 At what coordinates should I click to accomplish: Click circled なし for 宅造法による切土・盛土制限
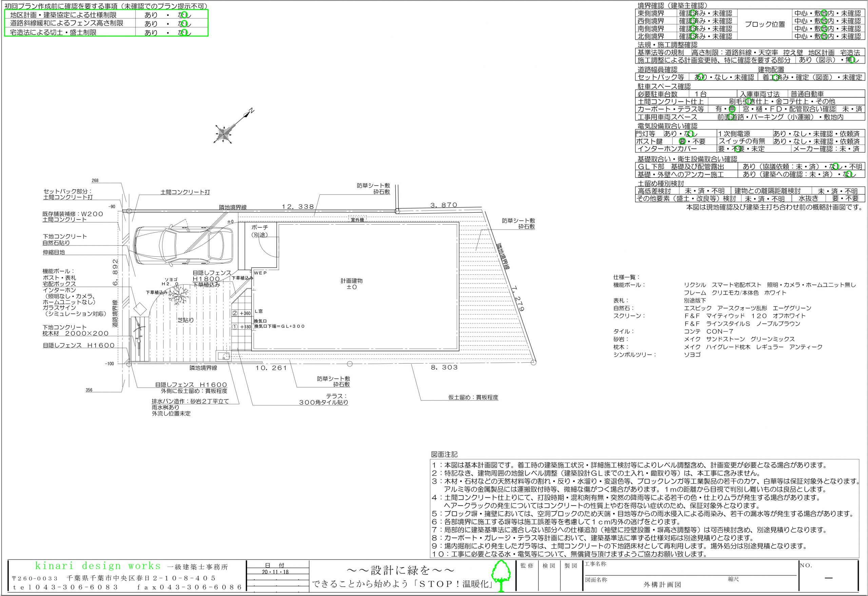(184, 33)
